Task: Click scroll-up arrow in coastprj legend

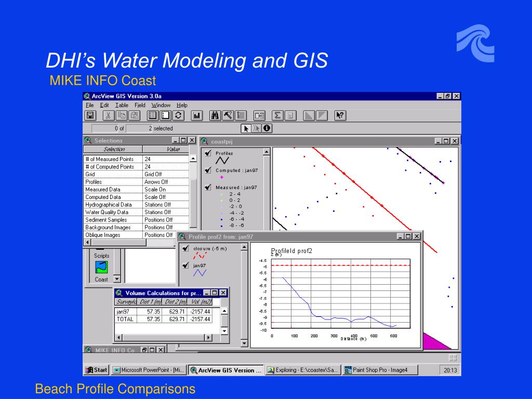Action: (x=267, y=152)
